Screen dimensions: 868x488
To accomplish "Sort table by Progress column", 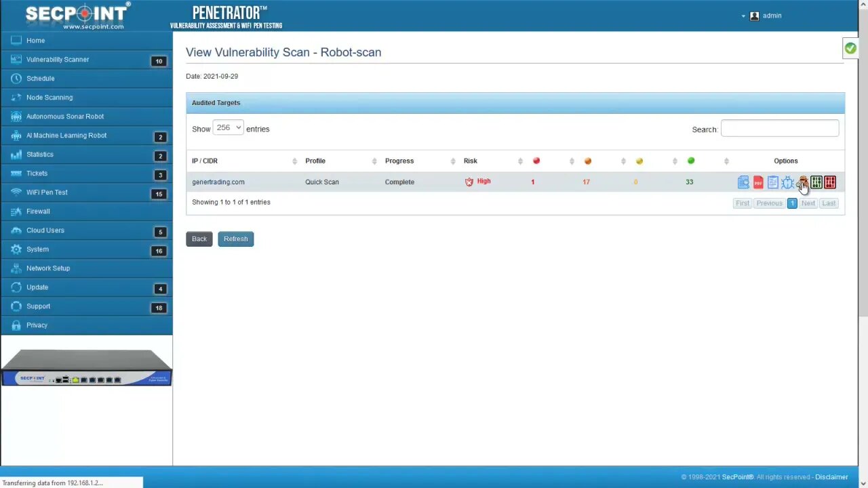I will click(x=419, y=161).
